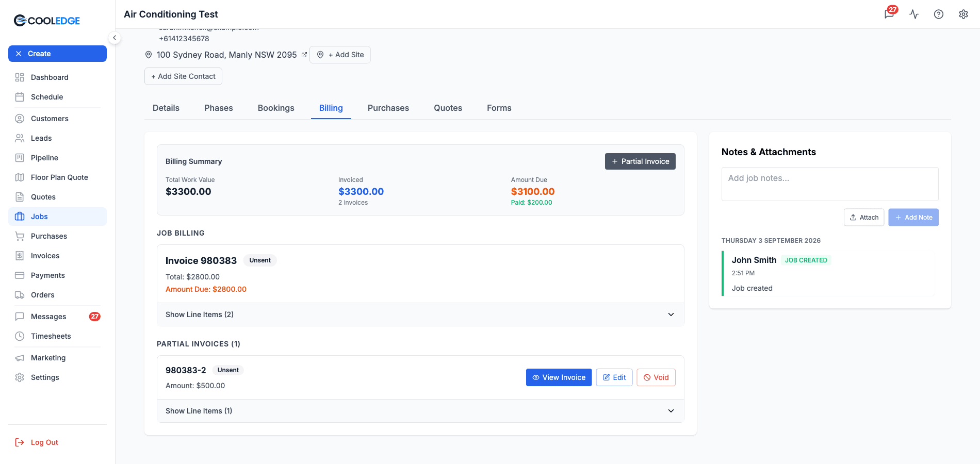This screenshot has width=980, height=464.
Task: Click the Attach file button
Action: pyautogui.click(x=864, y=218)
